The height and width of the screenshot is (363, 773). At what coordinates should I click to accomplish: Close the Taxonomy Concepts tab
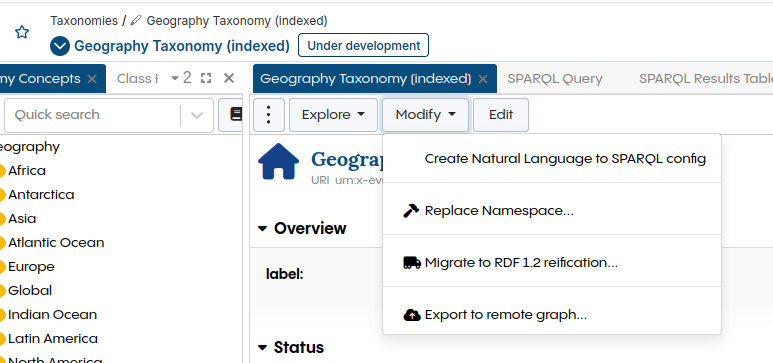point(92,79)
